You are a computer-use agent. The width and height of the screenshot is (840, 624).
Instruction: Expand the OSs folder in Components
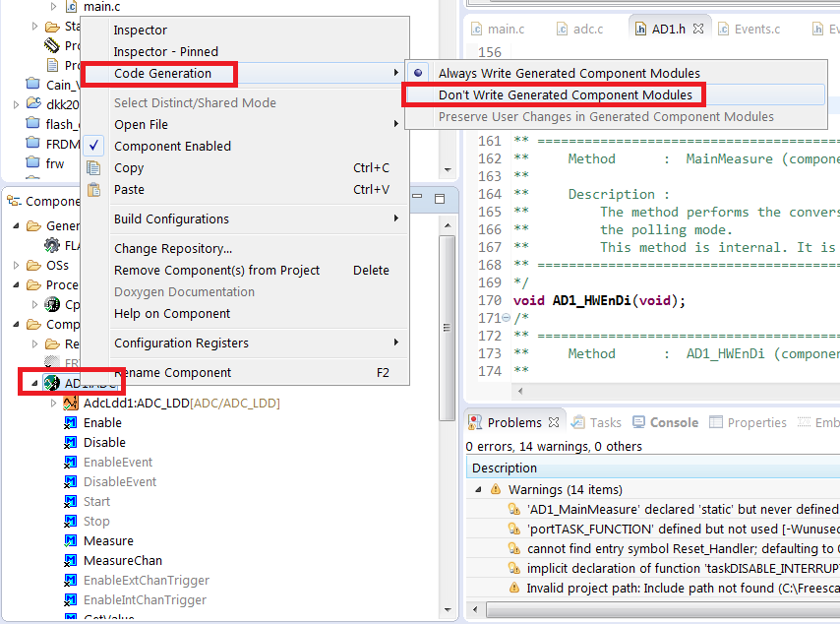pos(16,266)
